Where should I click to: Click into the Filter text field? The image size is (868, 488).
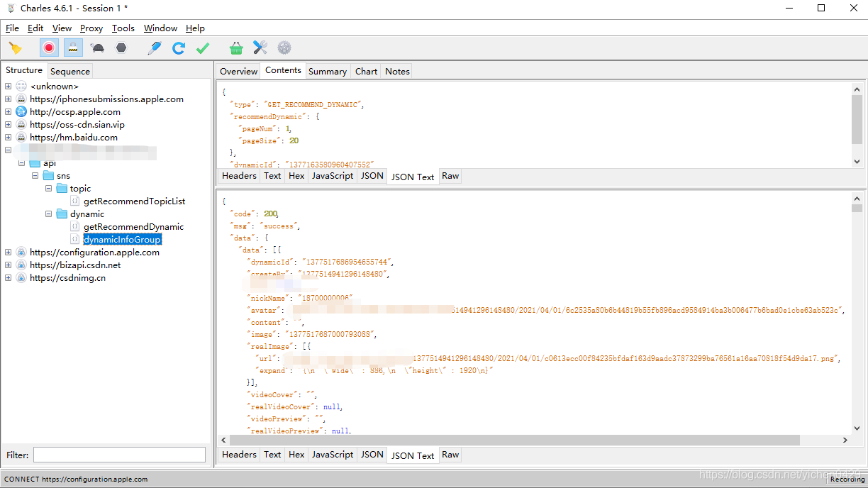point(119,455)
